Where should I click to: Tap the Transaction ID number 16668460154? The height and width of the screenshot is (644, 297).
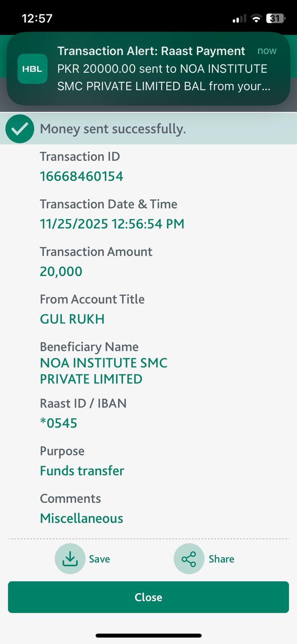pyautogui.click(x=82, y=176)
